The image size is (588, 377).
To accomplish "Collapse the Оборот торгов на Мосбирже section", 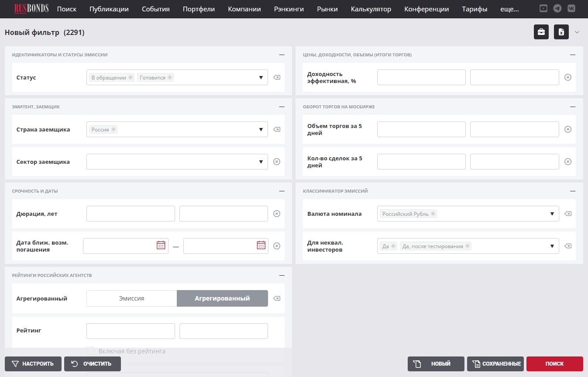I will [573, 107].
